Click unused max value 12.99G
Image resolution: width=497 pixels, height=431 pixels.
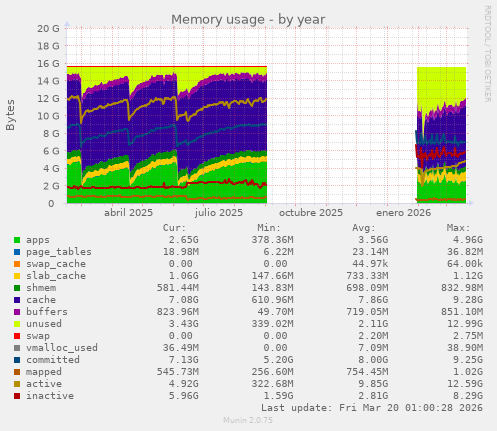tap(465, 324)
